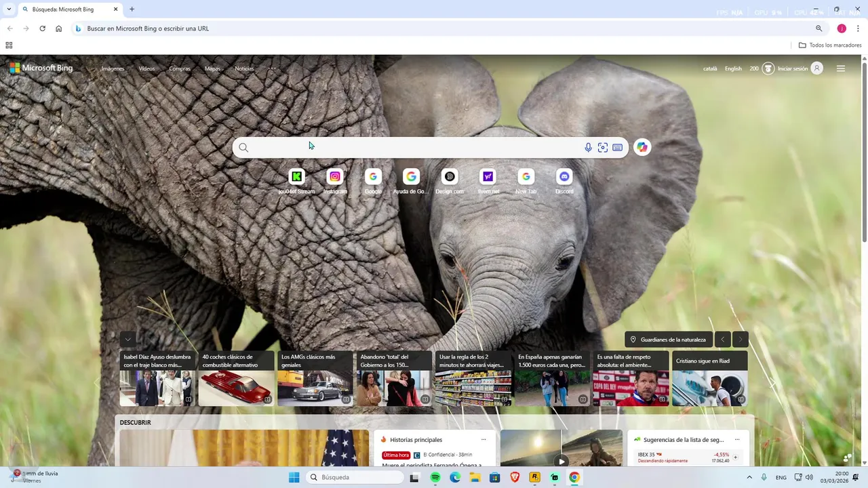868x488 pixels.
Task: Open the Vídeos tab
Action: [146, 68]
